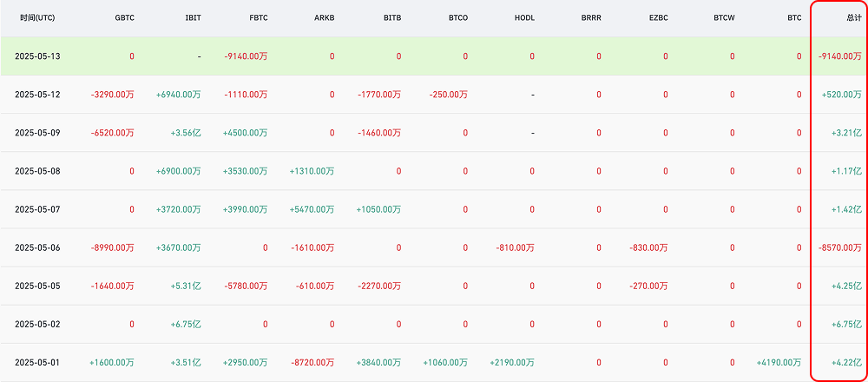Click total value -8570.00万
The image size is (868, 382).
(x=839, y=248)
